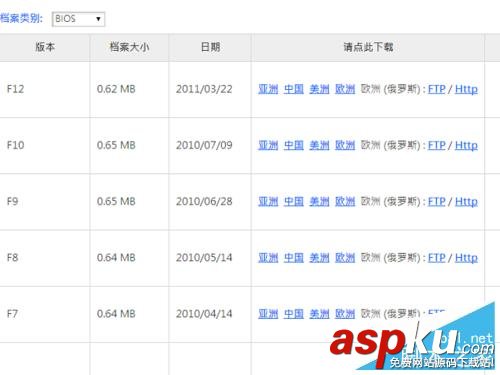Click the 2010/04/14 date cell
Image resolution: width=500 pixels, height=375 pixels.
click(210, 314)
